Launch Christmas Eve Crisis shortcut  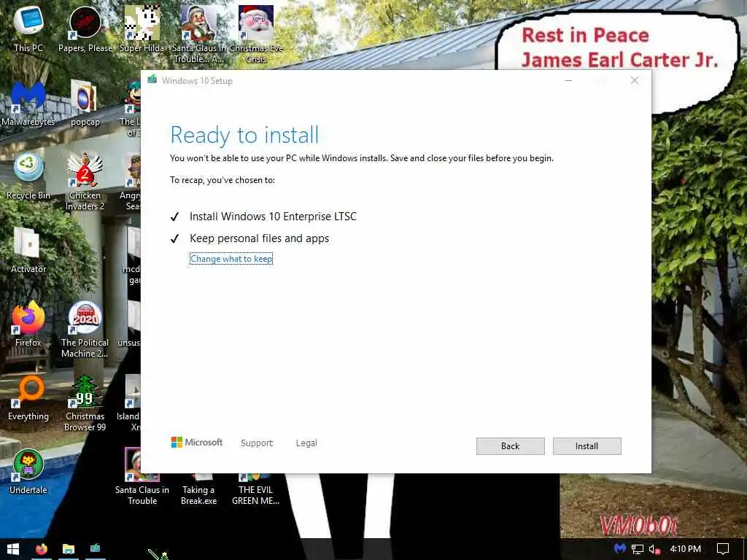coord(256,34)
